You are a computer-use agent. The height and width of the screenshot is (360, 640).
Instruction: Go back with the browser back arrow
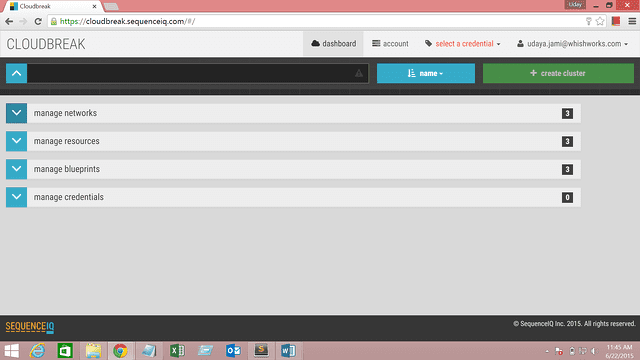click(x=9, y=21)
